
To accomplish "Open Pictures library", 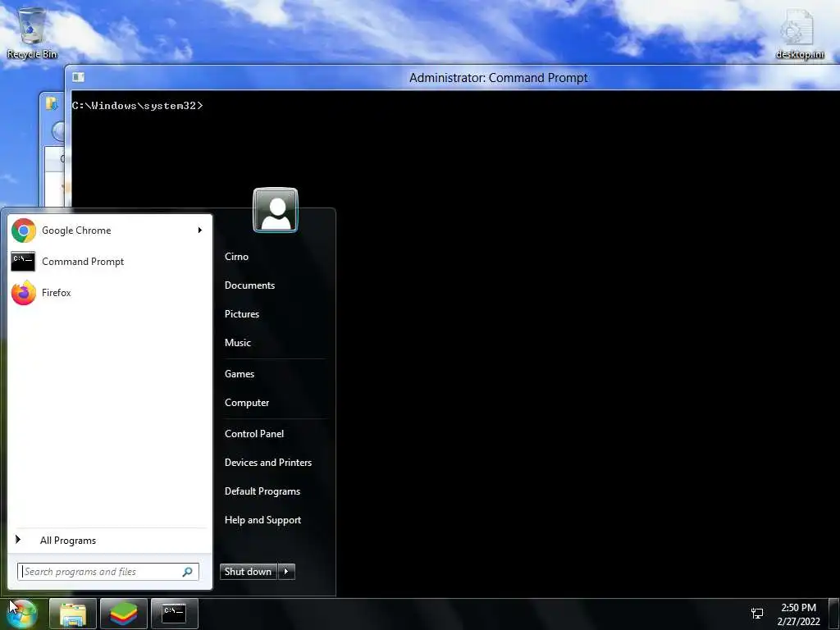I will point(242,314).
